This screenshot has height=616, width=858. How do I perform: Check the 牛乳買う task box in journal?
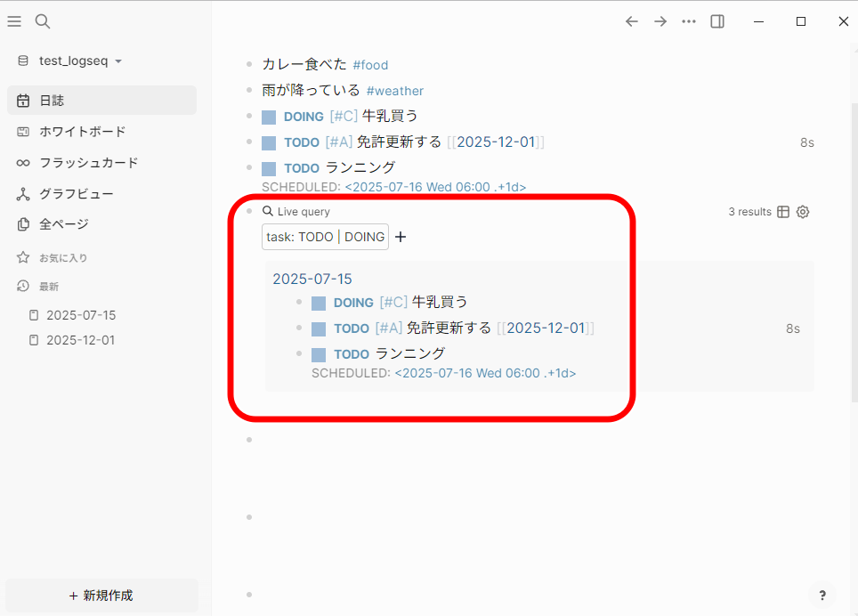(269, 118)
